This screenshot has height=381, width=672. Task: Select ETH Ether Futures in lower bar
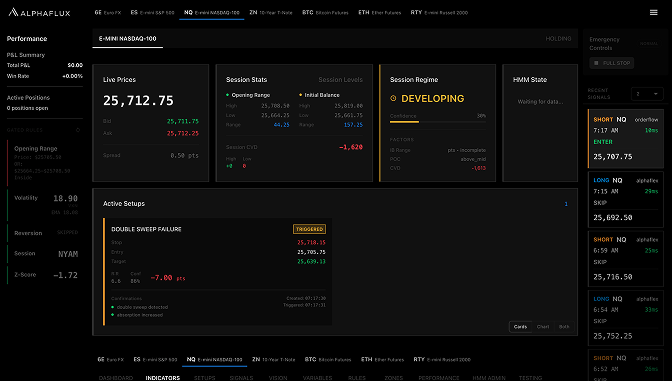(382, 360)
